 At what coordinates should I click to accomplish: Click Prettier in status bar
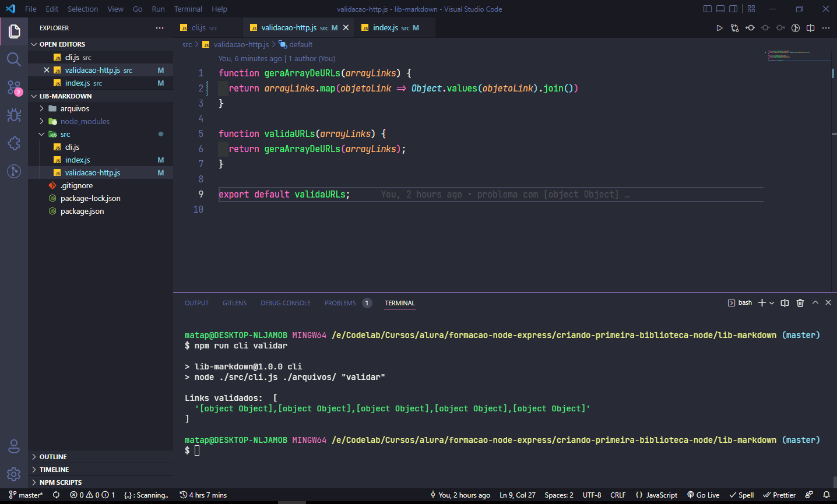[779, 495]
